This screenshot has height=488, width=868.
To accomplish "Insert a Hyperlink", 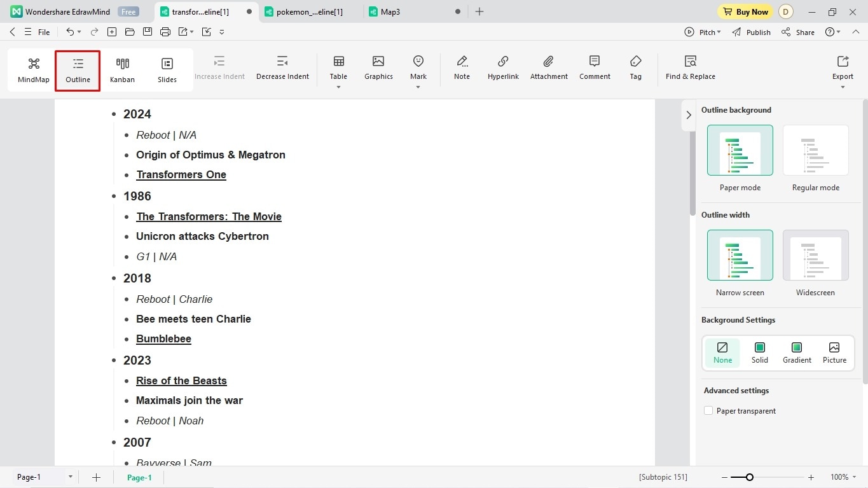I will (x=503, y=68).
